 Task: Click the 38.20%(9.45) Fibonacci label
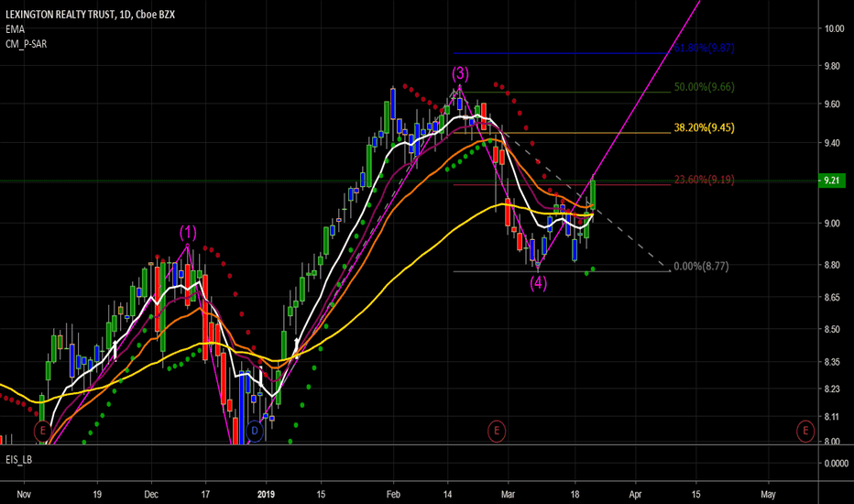pyautogui.click(x=705, y=127)
